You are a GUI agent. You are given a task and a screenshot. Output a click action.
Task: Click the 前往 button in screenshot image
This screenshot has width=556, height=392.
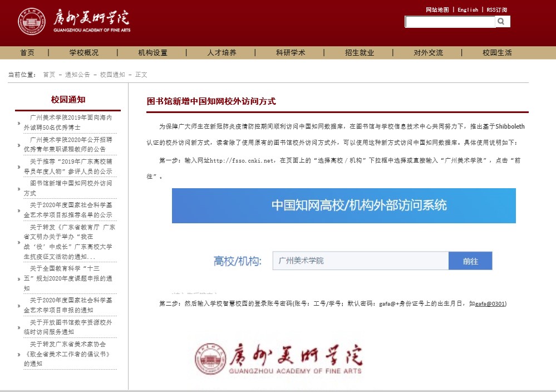(470, 261)
